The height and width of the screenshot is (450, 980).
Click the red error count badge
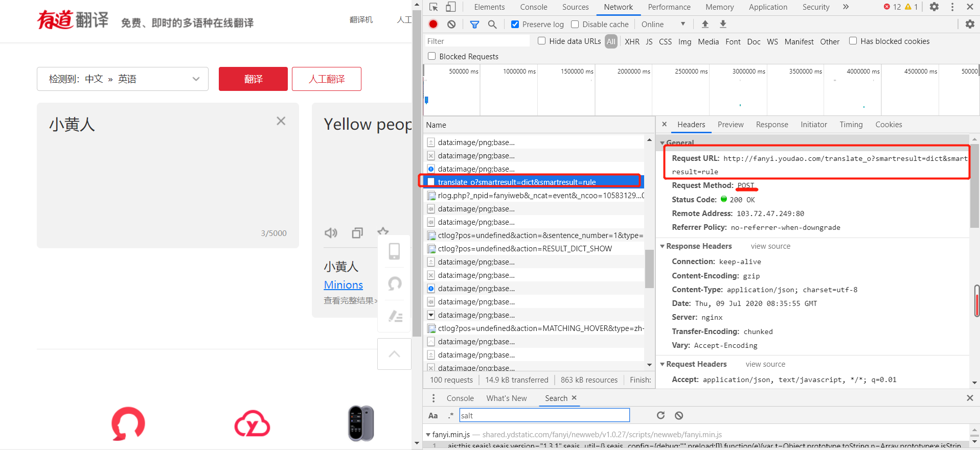[x=892, y=7]
